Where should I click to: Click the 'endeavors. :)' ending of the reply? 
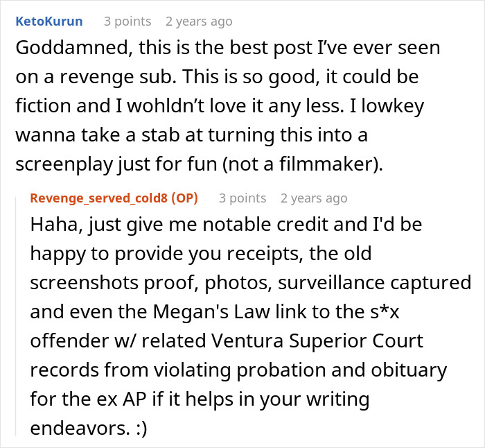pyautogui.click(x=89, y=429)
